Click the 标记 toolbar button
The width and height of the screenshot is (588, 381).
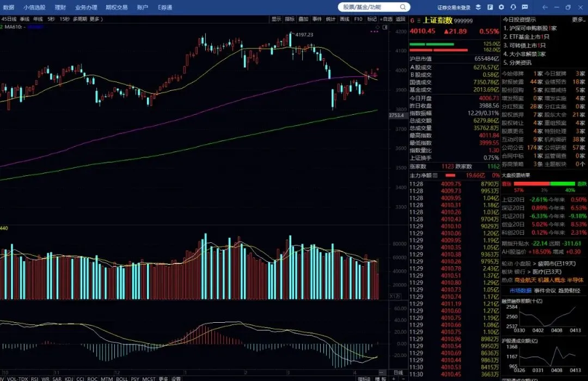(372, 19)
